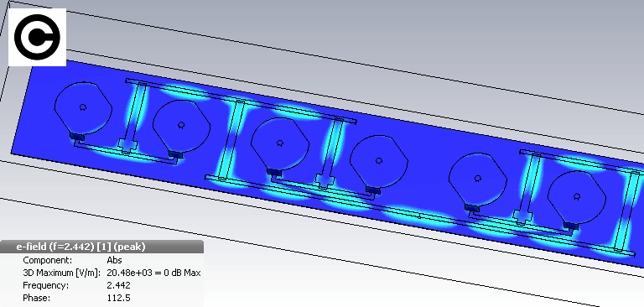Image resolution: width=644 pixels, height=307 pixels.
Task: Click the Component value Abs
Action: pyautogui.click(x=114, y=260)
